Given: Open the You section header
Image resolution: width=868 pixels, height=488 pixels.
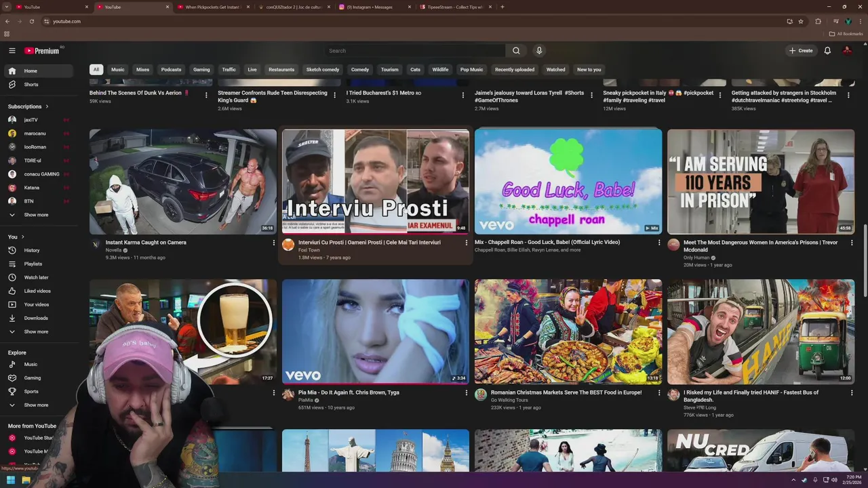Looking at the screenshot, I should 16,237.
